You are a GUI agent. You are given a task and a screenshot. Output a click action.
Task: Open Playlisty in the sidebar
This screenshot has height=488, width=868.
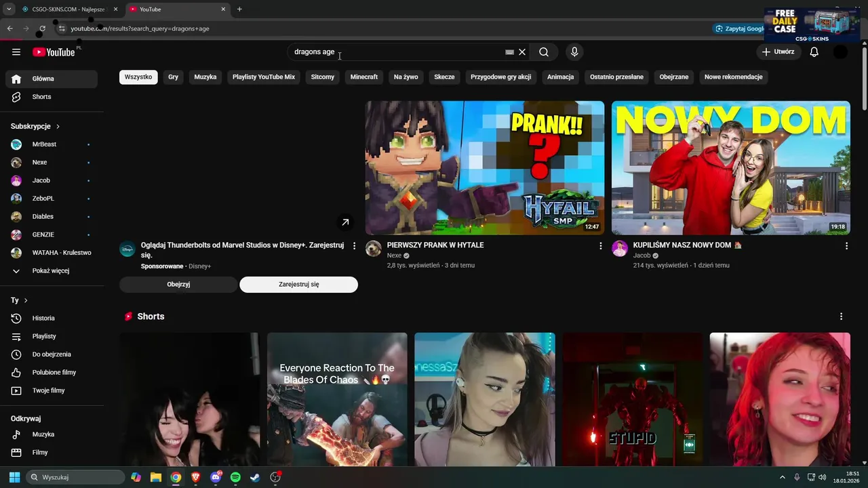[52, 336]
